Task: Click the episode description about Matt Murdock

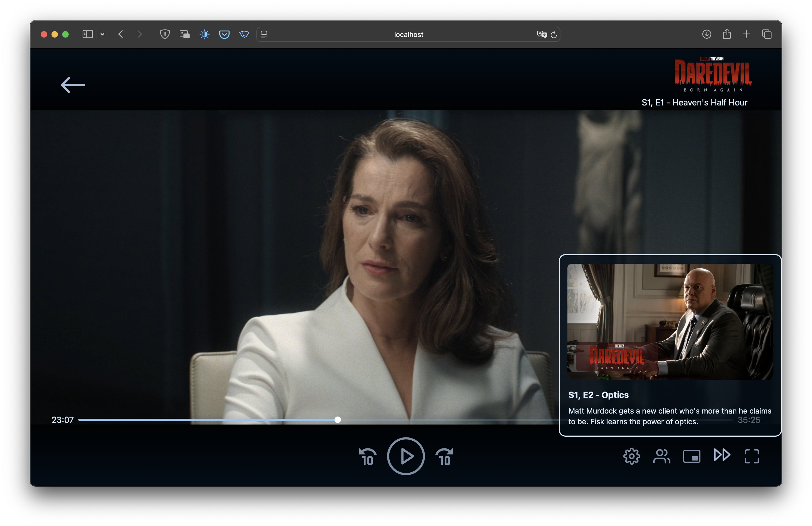Action: click(669, 416)
